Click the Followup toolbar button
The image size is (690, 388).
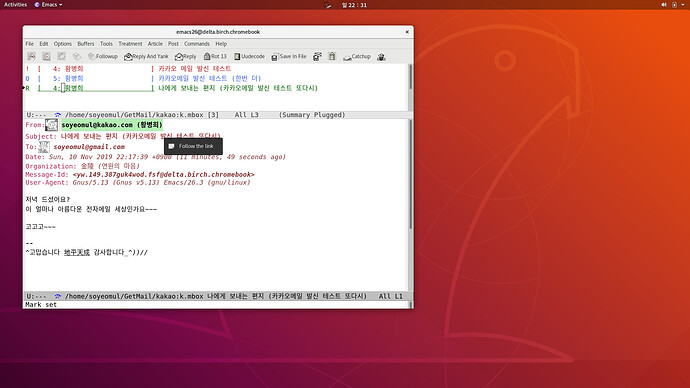(x=103, y=56)
